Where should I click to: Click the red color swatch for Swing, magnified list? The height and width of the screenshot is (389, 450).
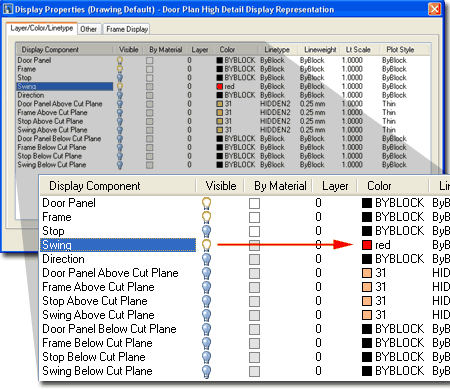(x=367, y=245)
